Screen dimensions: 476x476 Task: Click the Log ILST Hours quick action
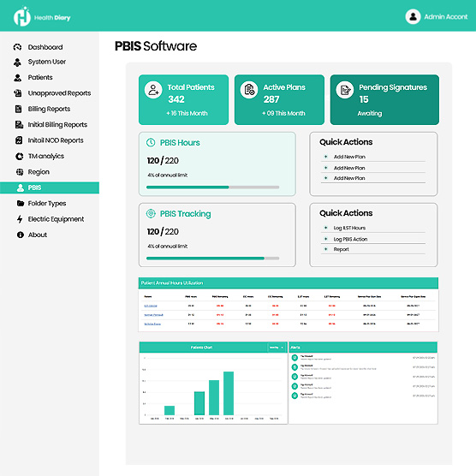[349, 228]
